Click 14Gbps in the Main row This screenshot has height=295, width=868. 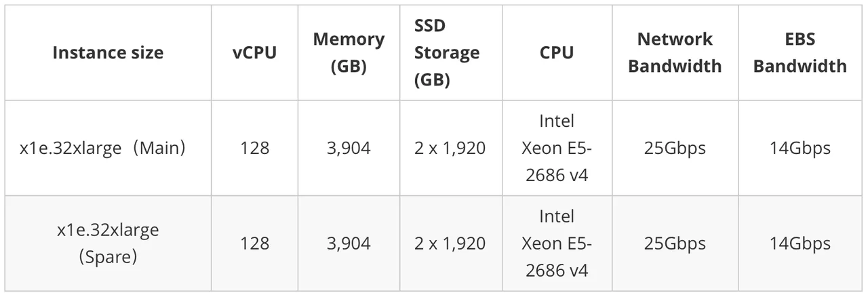point(800,148)
